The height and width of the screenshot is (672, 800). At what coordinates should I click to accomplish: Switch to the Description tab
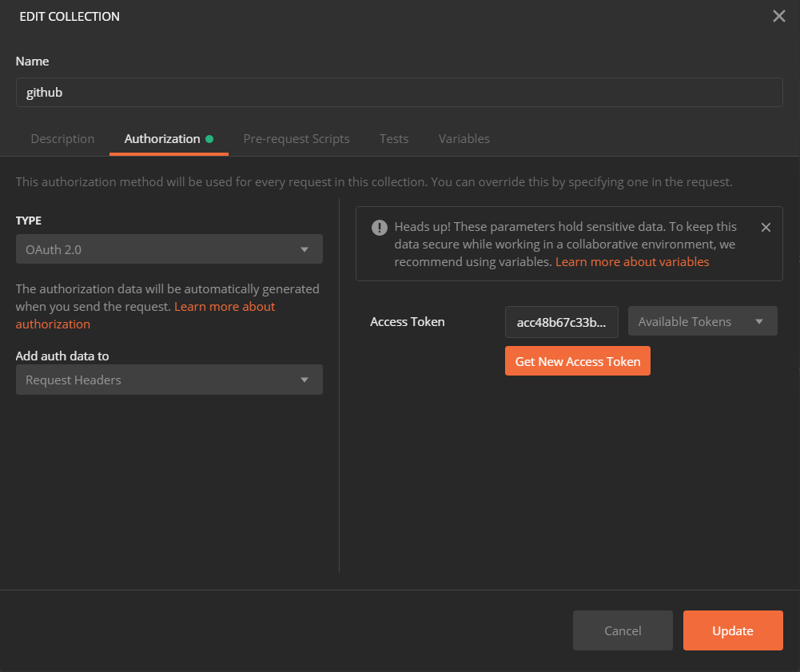[x=63, y=139]
